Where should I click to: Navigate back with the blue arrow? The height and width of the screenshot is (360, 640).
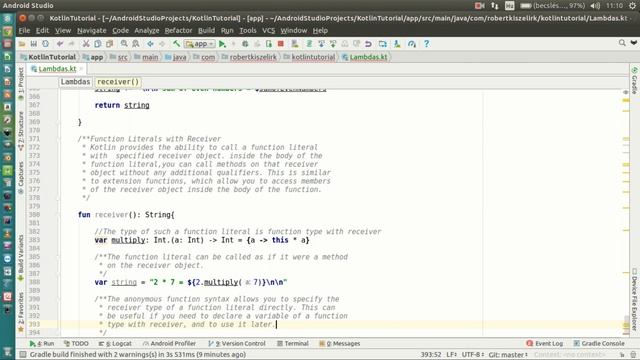tap(150, 44)
